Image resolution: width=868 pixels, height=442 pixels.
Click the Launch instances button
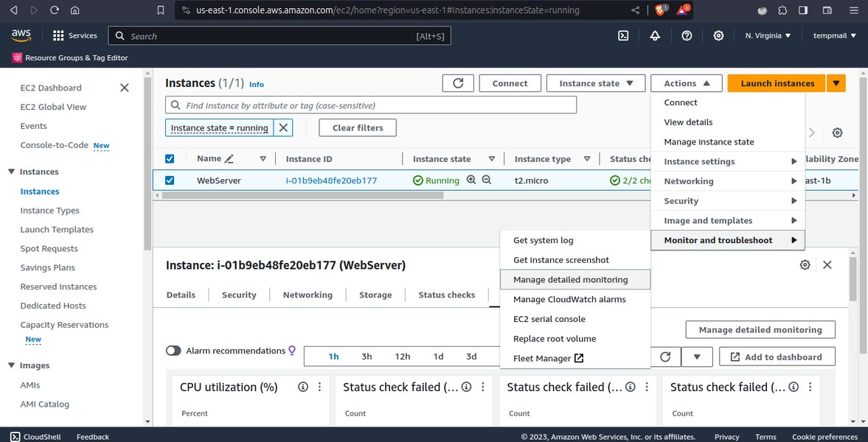point(777,83)
